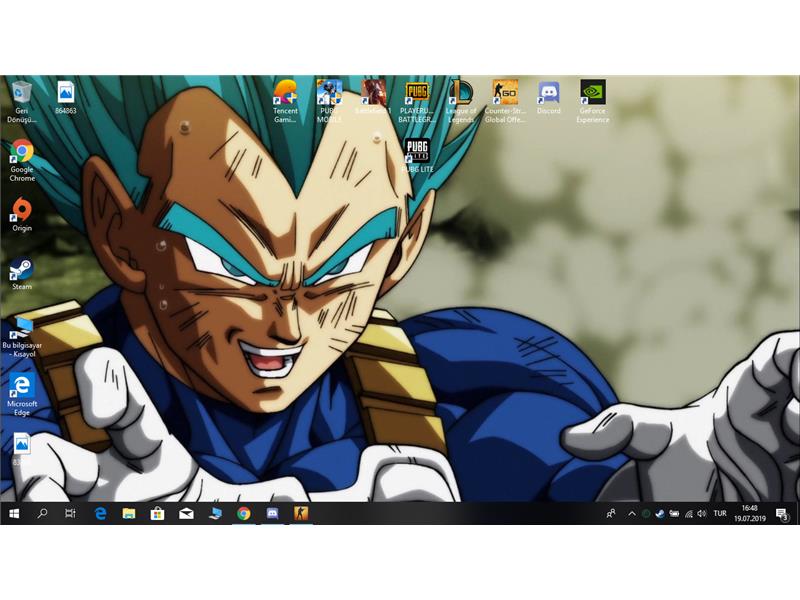The image size is (800, 600).
Task: Select the 864863 image file on desktop
Action: 66,97
